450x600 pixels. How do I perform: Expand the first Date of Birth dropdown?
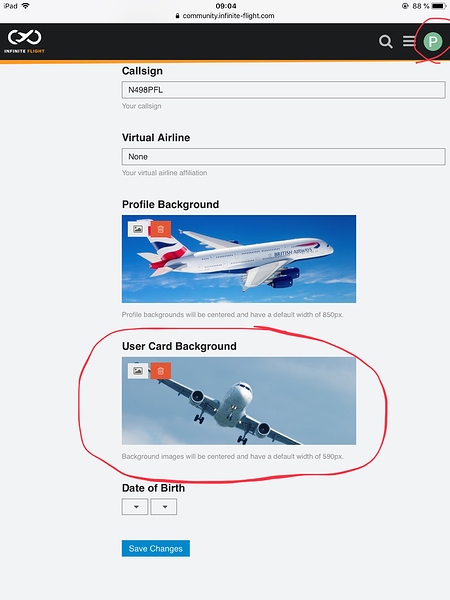click(135, 507)
